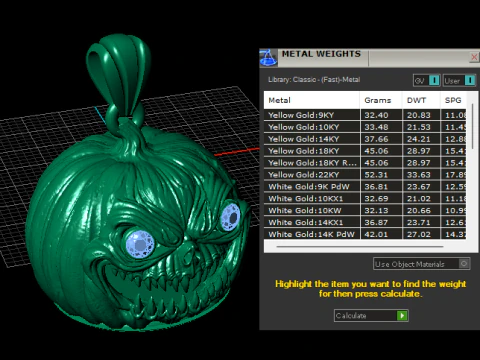Select the pumpkin's right eye gemstone
480x360 pixels.
pos(230,217)
